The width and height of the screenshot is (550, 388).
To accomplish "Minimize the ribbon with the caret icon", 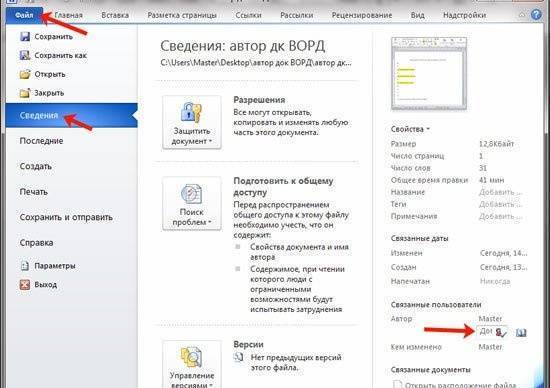I will 522,15.
